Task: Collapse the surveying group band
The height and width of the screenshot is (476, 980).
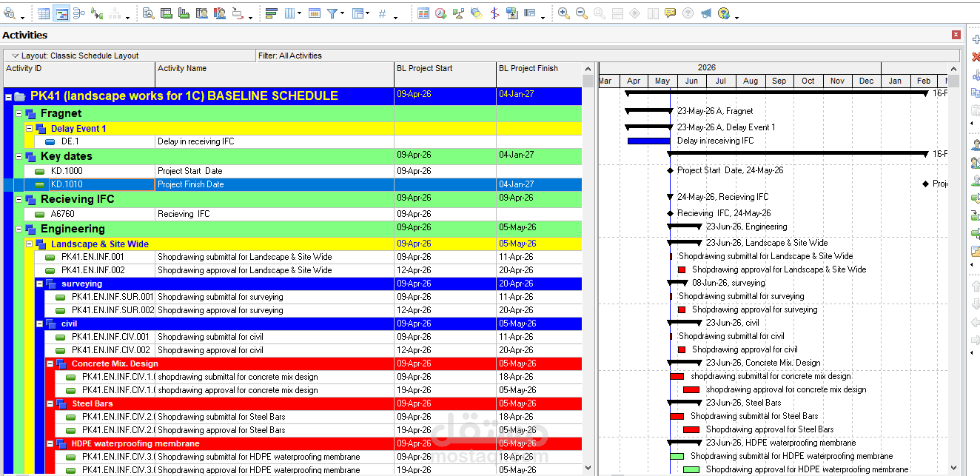Action: [40, 284]
